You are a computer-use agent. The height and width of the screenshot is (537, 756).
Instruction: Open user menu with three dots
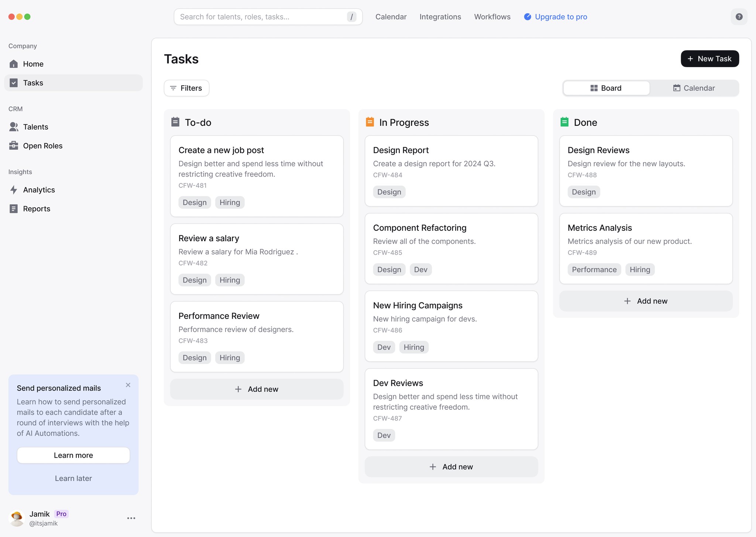[x=131, y=518]
